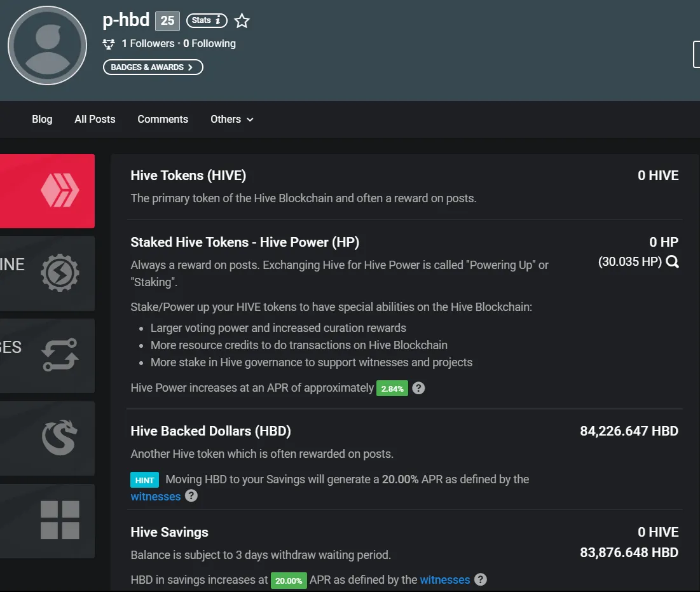Viewport: 700px width, 592px height.
Task: Click the blue HINT label
Action: click(x=145, y=480)
